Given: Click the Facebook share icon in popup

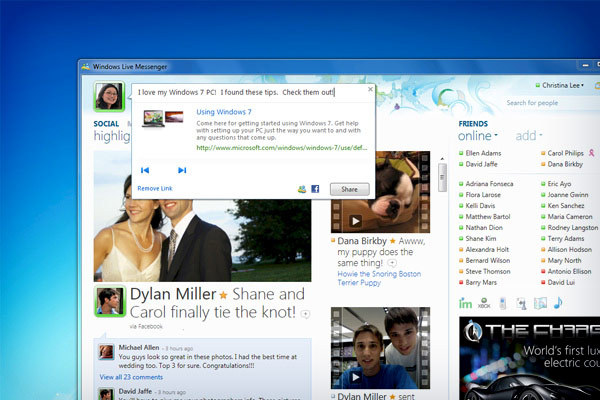Looking at the screenshot, I should pyautogui.click(x=315, y=188).
